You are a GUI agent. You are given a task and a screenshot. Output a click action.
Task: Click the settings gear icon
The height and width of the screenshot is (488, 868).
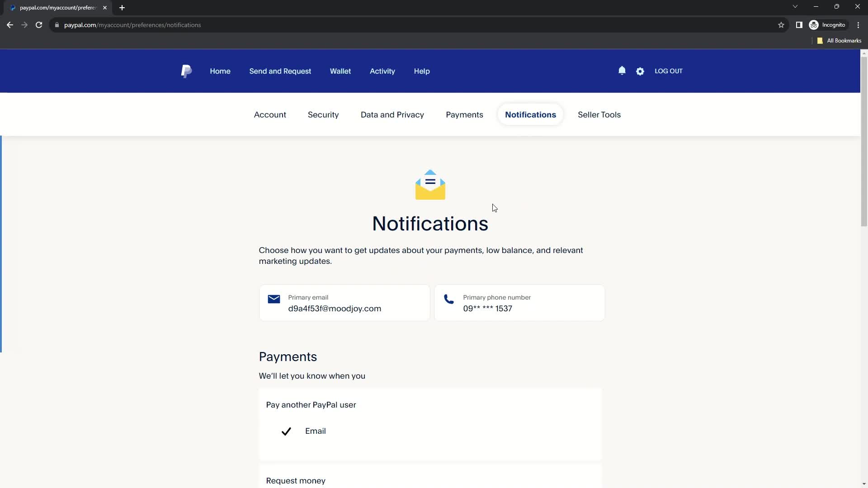640,71
